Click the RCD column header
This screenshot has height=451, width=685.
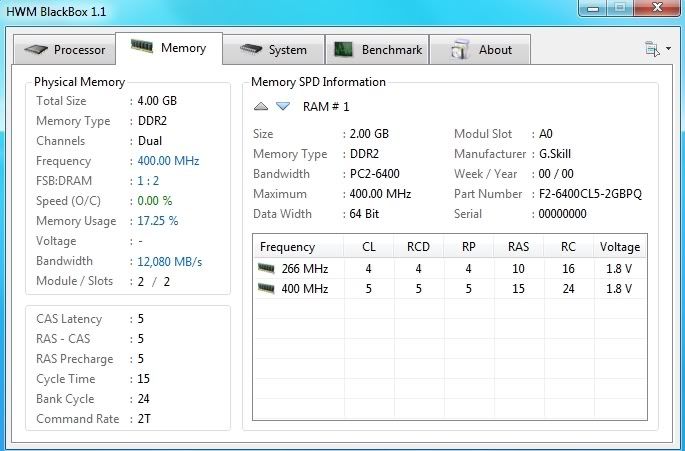pyautogui.click(x=419, y=247)
